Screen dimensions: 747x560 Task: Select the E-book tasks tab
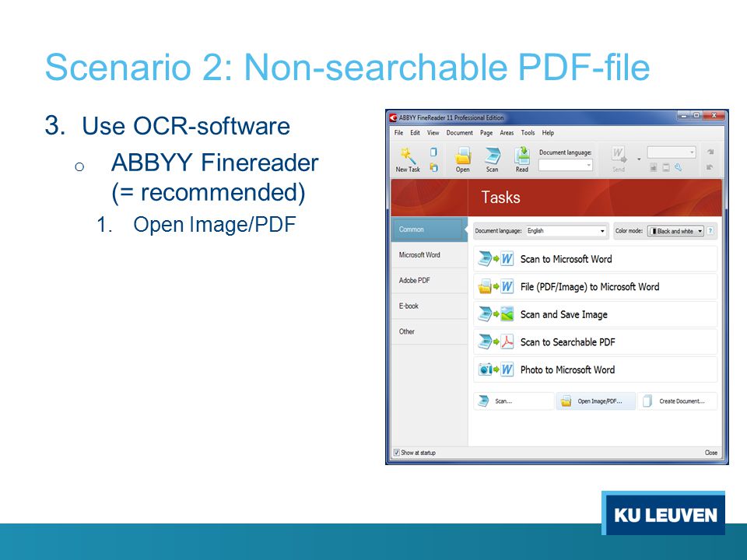point(430,306)
